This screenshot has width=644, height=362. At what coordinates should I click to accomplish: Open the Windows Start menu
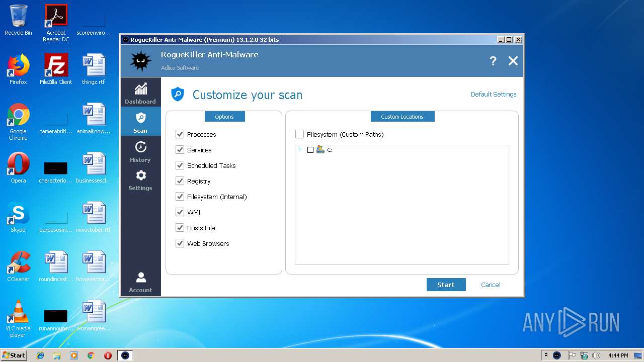pos(14,355)
